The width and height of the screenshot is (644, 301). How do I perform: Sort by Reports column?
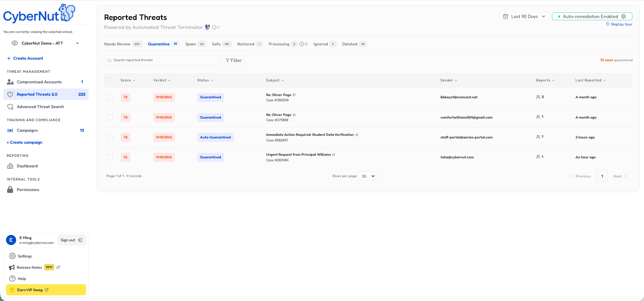pos(545,80)
